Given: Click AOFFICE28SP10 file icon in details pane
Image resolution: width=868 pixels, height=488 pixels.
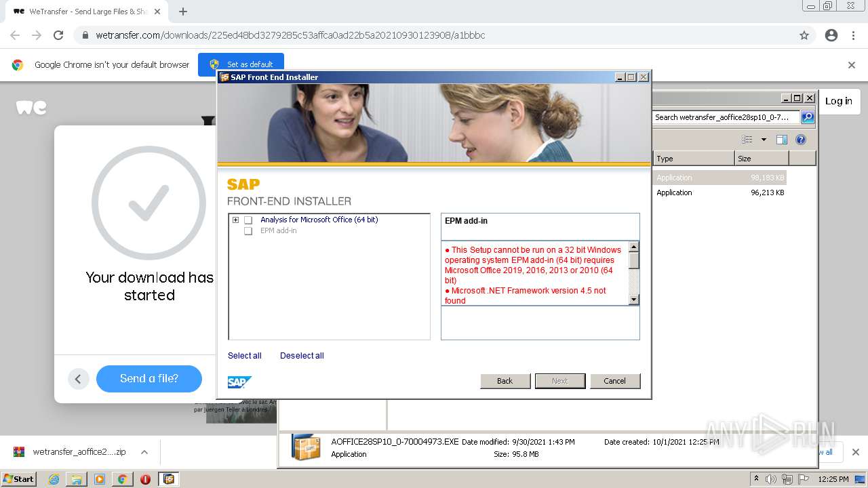Looking at the screenshot, I should 306,447.
